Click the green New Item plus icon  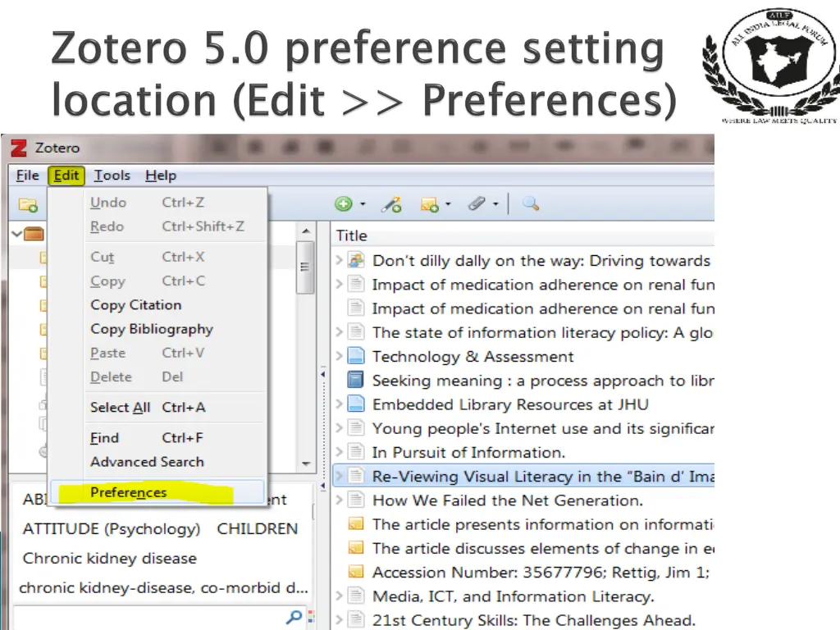(344, 203)
